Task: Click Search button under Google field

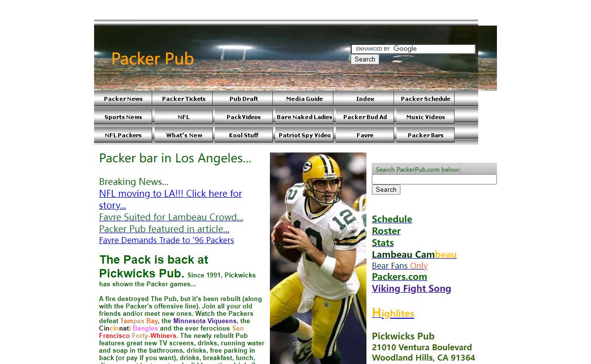Action: [365, 59]
